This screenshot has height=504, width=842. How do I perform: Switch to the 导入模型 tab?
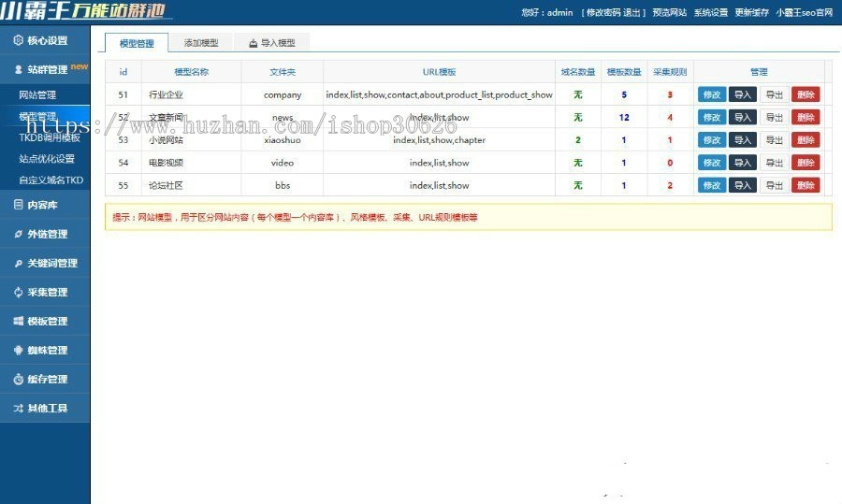coord(272,42)
